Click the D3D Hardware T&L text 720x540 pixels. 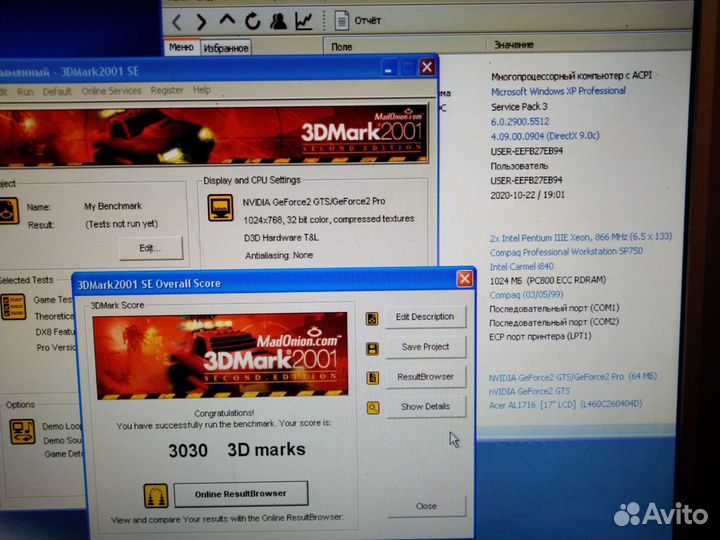click(281, 238)
